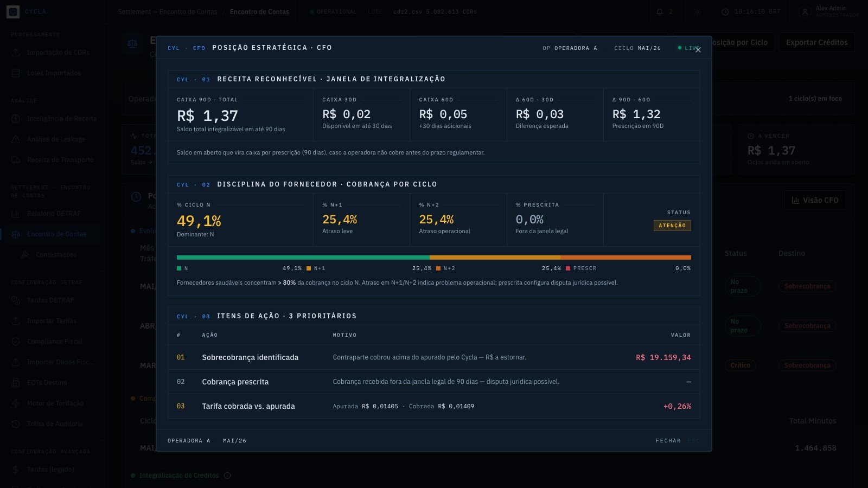Close the Posição Estratégica CFO modal
Image resolution: width=868 pixels, height=488 pixels.
click(x=698, y=50)
